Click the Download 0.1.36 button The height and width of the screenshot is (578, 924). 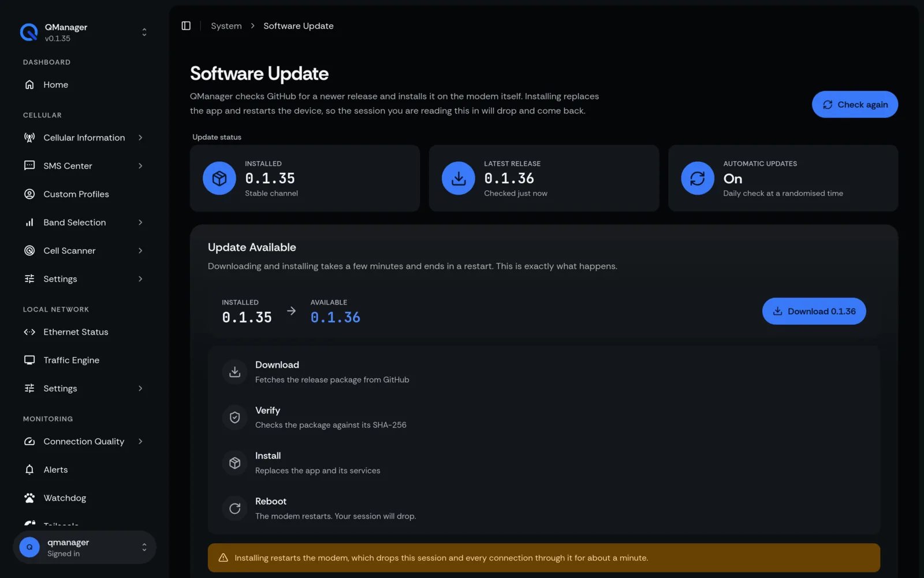pos(814,311)
